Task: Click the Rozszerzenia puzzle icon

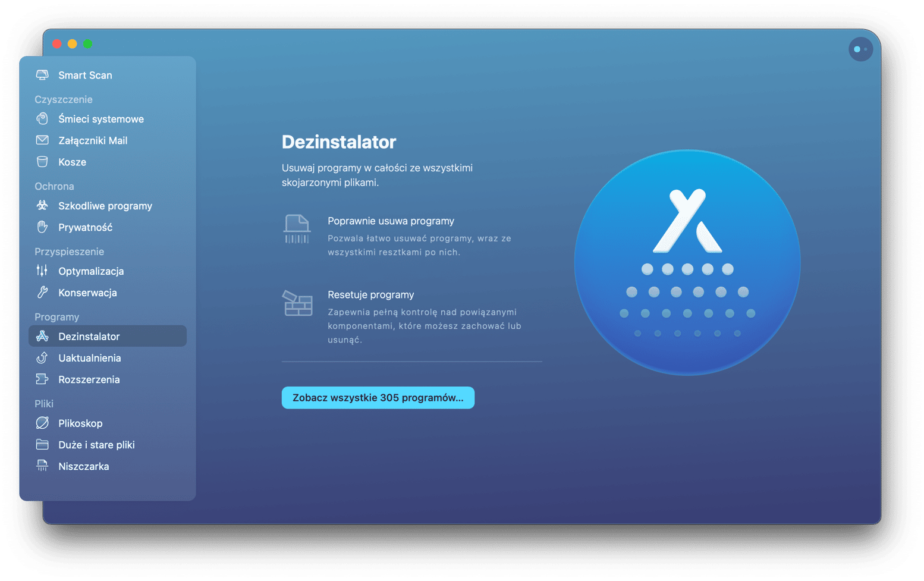Action: pos(42,379)
